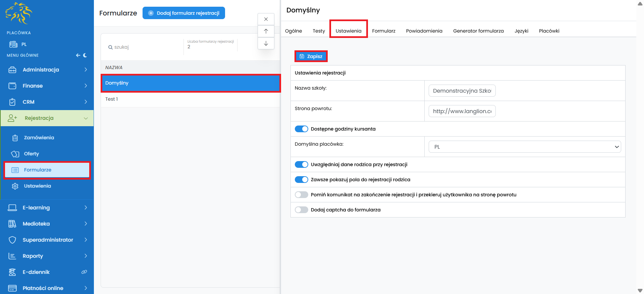Click Dodaj formularz rejestracji button

coord(184,13)
